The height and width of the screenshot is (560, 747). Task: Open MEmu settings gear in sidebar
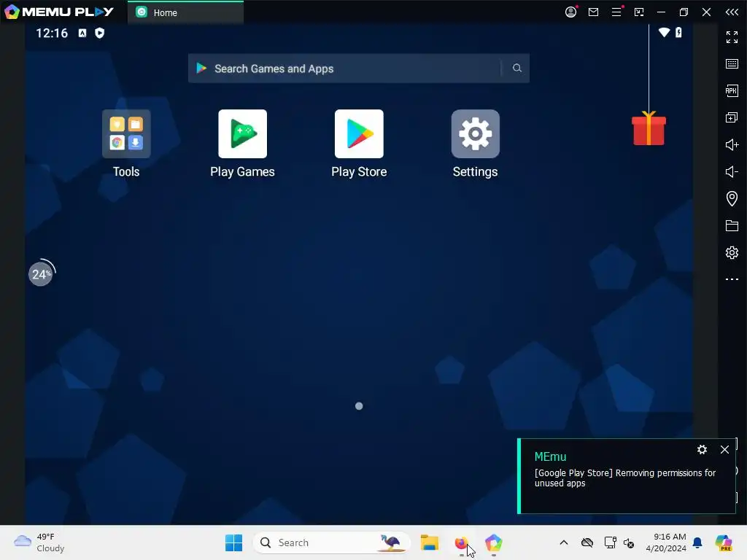tap(732, 252)
